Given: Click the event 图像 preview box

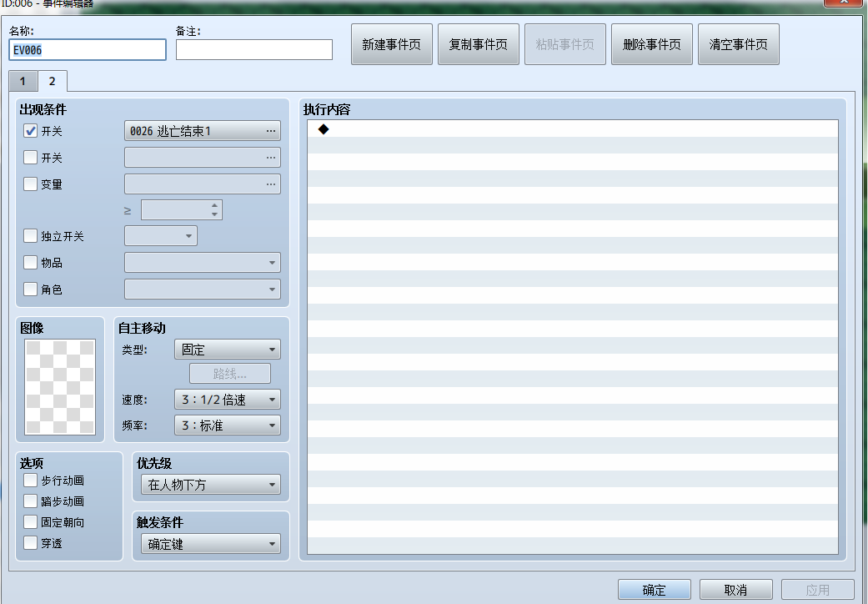Looking at the screenshot, I should (60, 387).
